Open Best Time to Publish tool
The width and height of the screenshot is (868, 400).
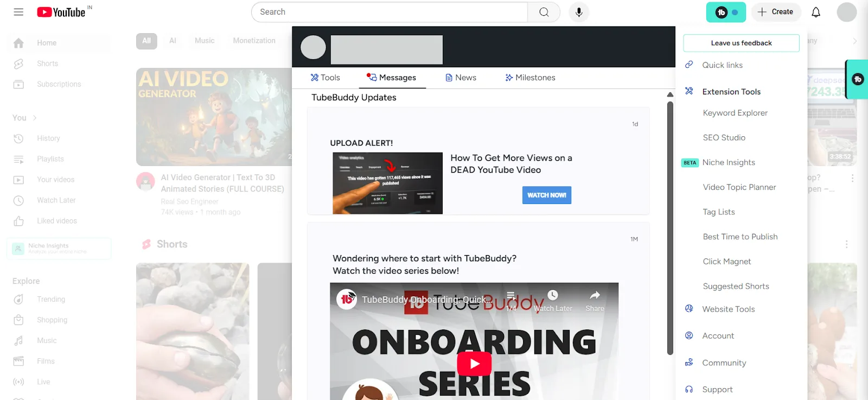(x=741, y=237)
